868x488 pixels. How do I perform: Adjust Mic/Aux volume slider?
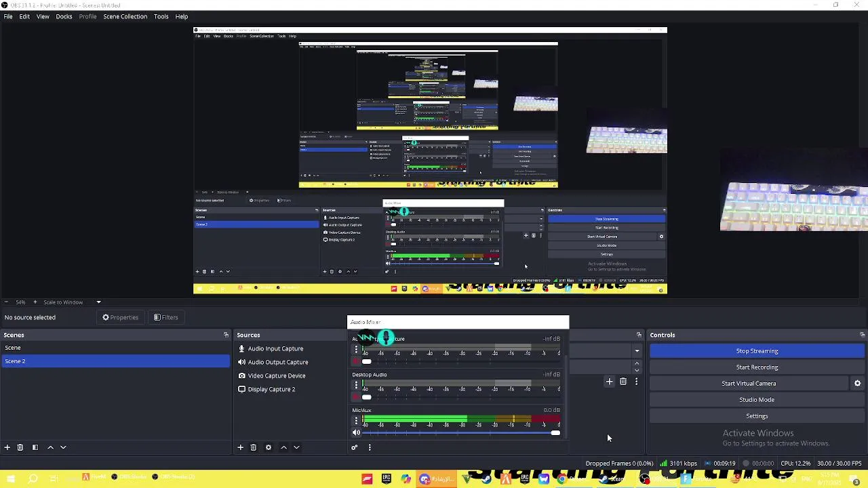click(x=461, y=433)
